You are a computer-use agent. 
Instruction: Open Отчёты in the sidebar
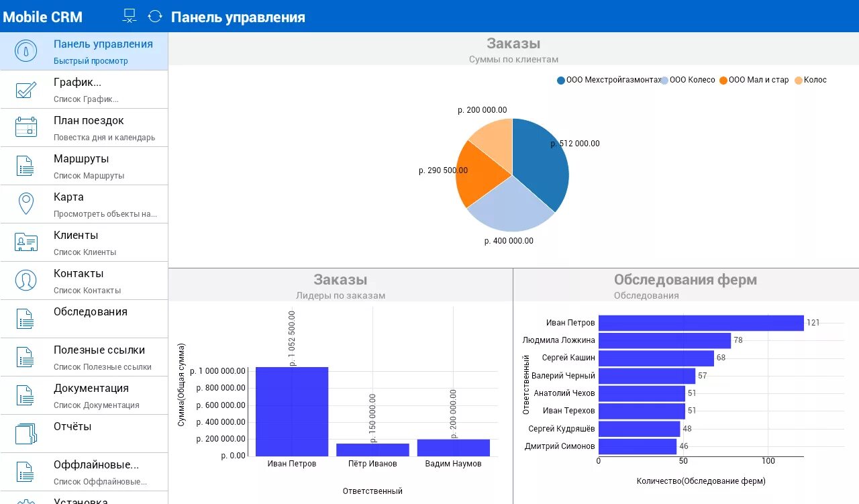coord(84,434)
